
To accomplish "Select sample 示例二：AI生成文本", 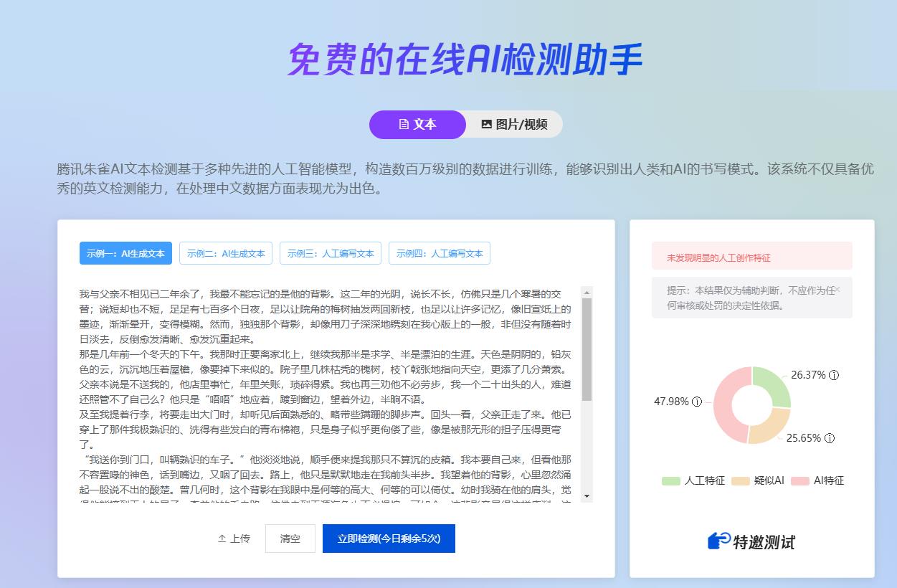I will 225,252.
